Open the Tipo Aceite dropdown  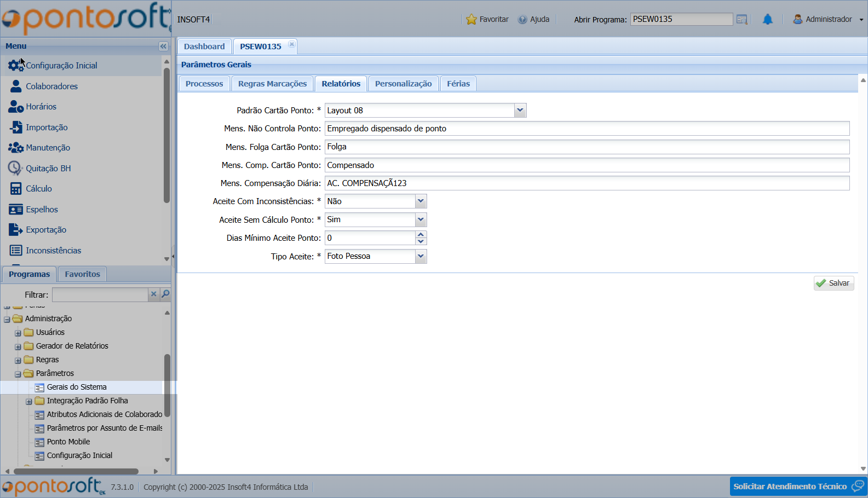[421, 256]
